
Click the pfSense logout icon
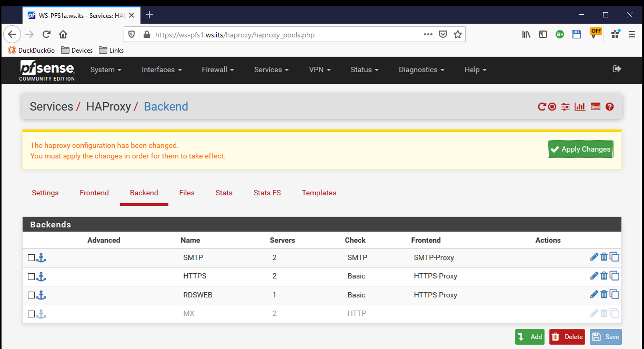(x=617, y=69)
